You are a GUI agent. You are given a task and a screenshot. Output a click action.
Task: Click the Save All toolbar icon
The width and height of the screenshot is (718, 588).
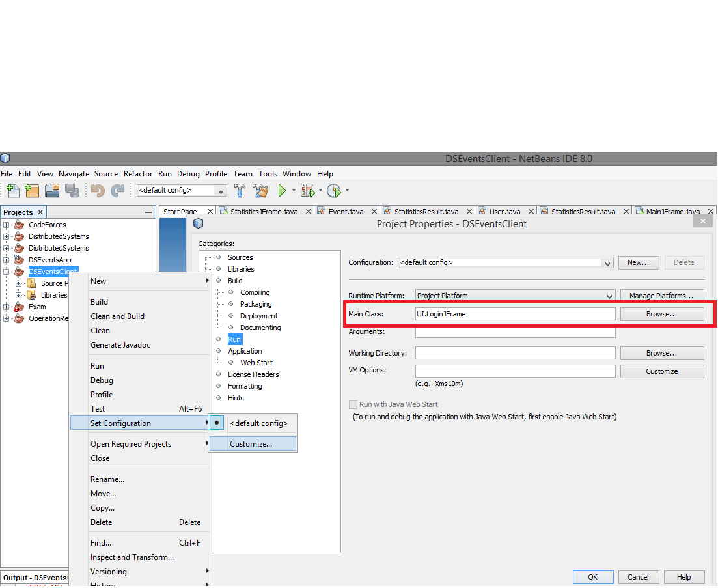tap(72, 191)
